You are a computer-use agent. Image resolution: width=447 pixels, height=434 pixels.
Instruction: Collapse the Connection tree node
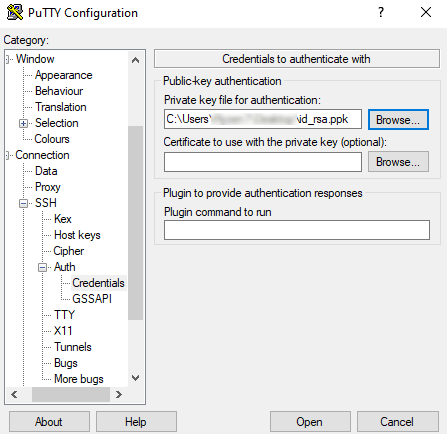[x=7, y=155]
